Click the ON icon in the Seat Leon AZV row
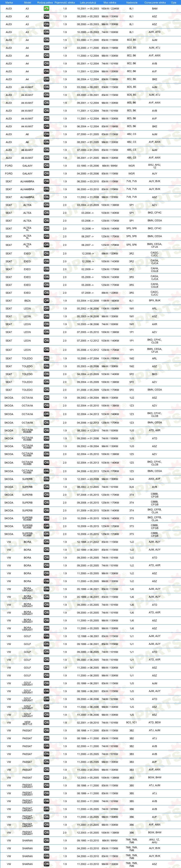Viewport: 181px width, 868px height. click(x=47, y=332)
